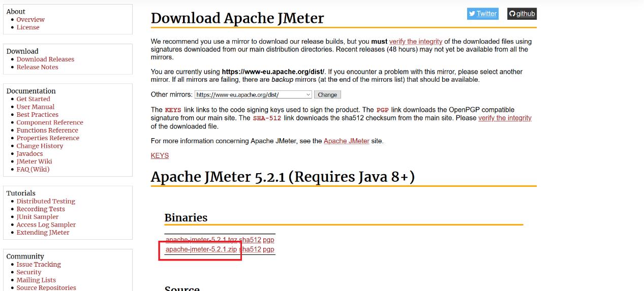
Task: Click the 'Download Apache JMeter' page heading
Action: click(x=237, y=18)
